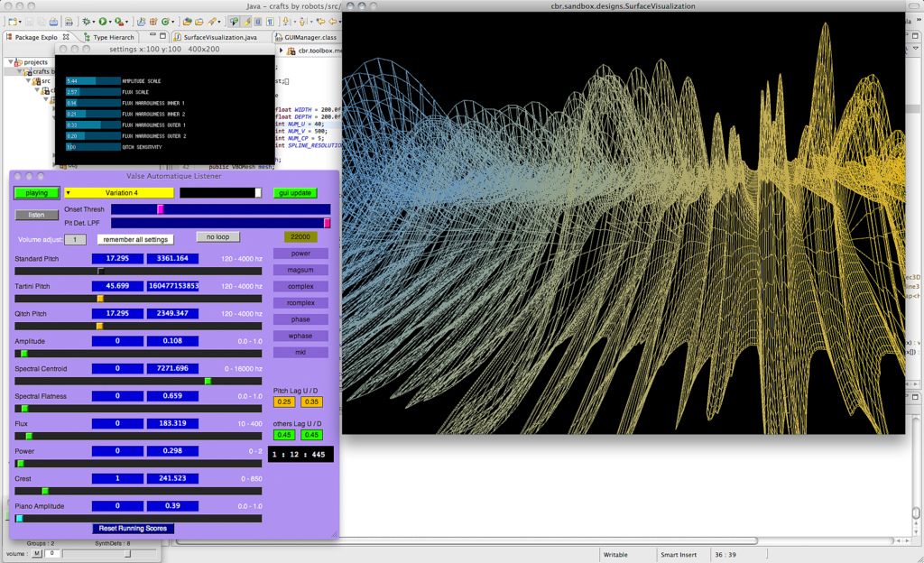Click the green New Java Class icon
The height and width of the screenshot is (563, 924).
pyautogui.click(x=165, y=22)
